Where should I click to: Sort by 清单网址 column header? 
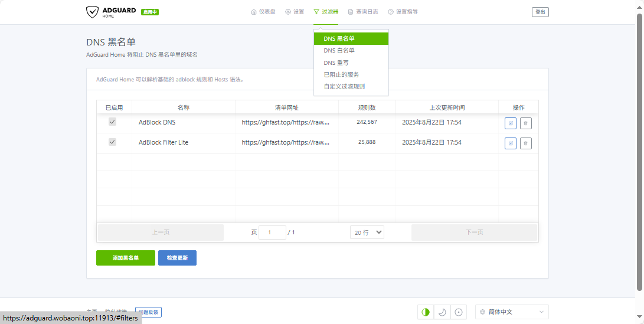[287, 107]
